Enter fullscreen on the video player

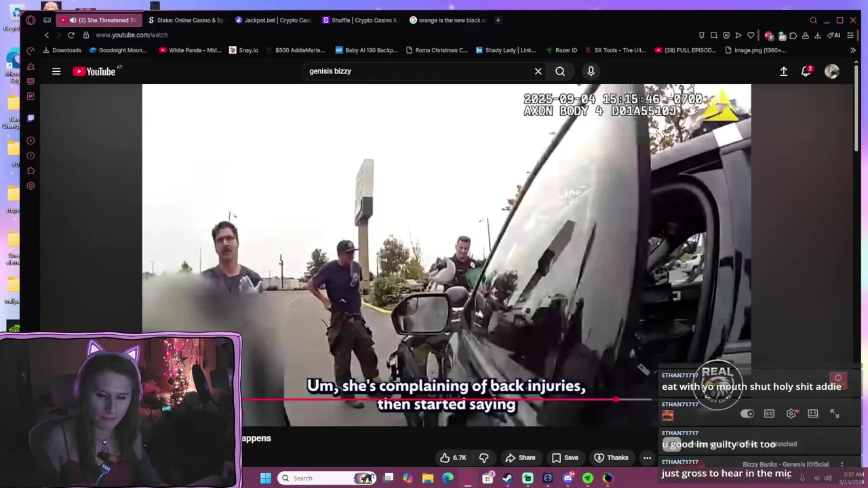(835, 414)
